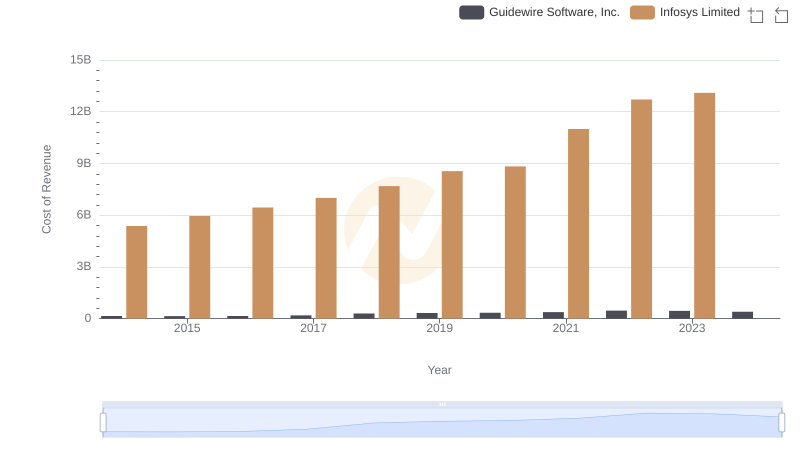Screen dimensions: 800x461
Task: Grab the left handle of the range slider
Action: point(103,423)
